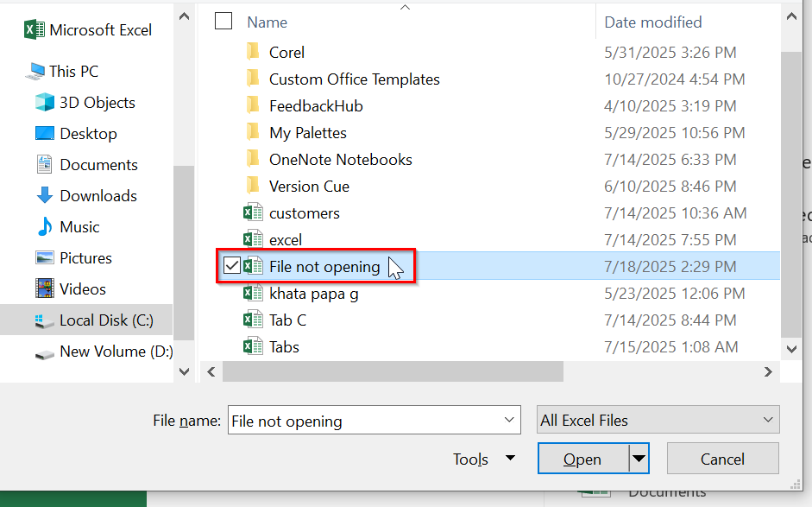
Task: Sort files by Date modified column header
Action: point(653,22)
